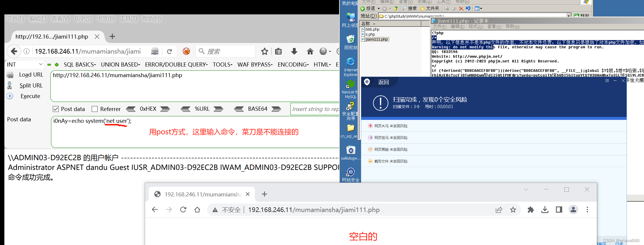The height and width of the screenshot is (245, 644).
Task: Reload the Firefox page
Action: click(169, 52)
